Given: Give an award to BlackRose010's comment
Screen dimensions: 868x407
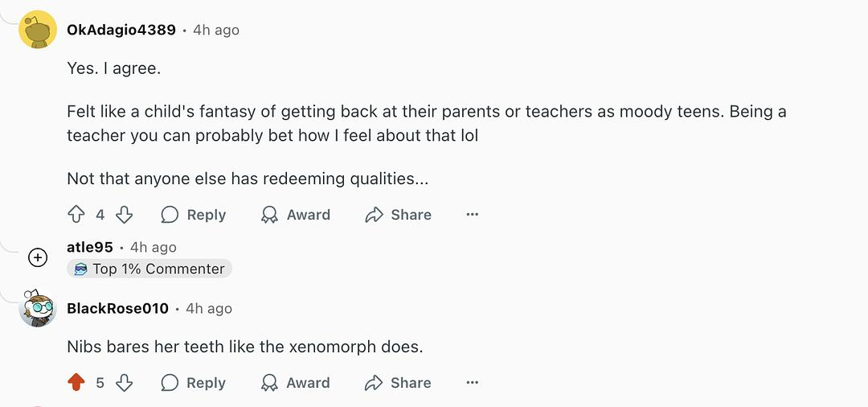Looking at the screenshot, I should (296, 383).
